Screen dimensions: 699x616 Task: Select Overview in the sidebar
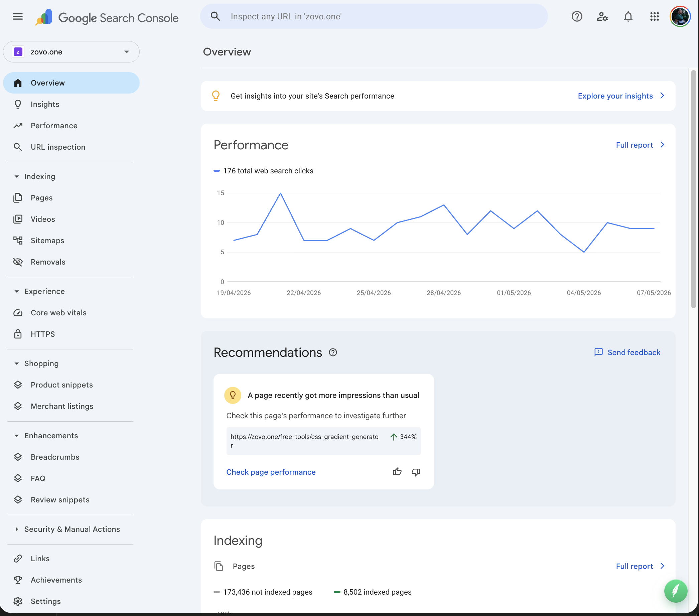71,83
